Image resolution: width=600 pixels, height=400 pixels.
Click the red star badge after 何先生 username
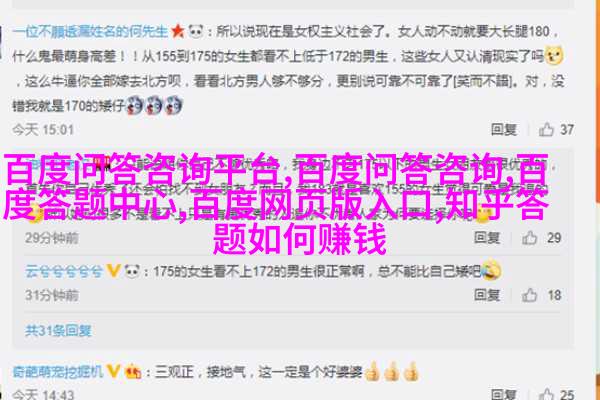point(178,31)
